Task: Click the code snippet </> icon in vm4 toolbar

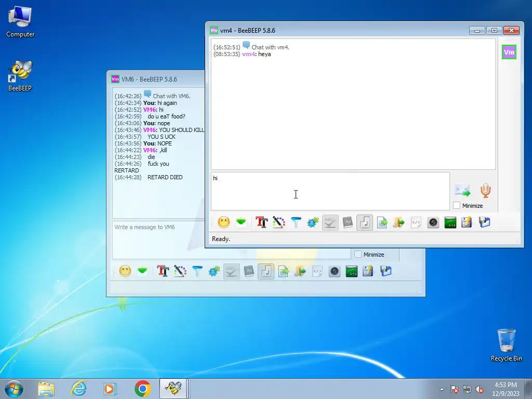Action: coord(416,222)
